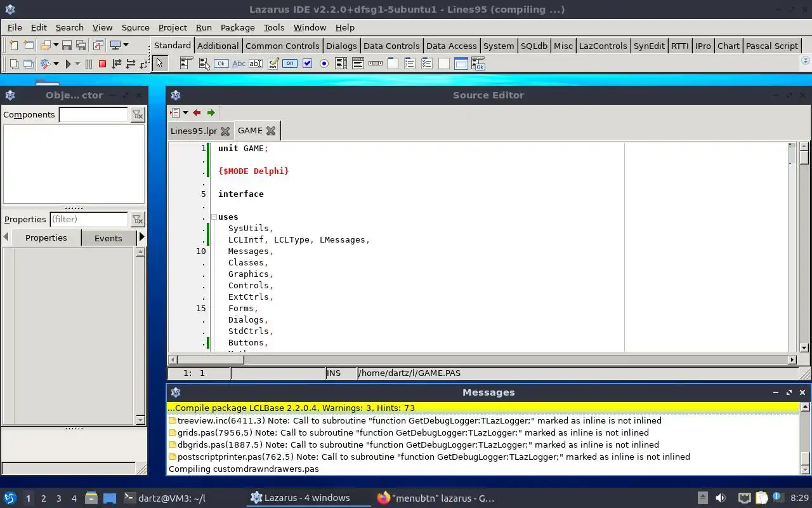Jump forward in source editor history

(211, 113)
